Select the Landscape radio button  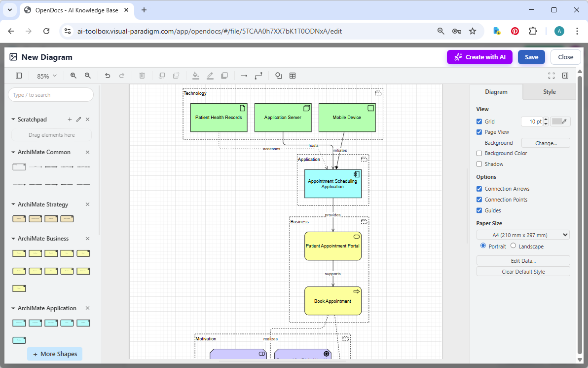(x=514, y=246)
